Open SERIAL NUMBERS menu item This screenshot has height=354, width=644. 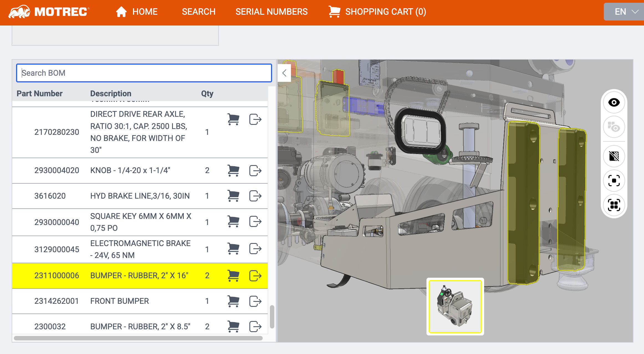(271, 12)
